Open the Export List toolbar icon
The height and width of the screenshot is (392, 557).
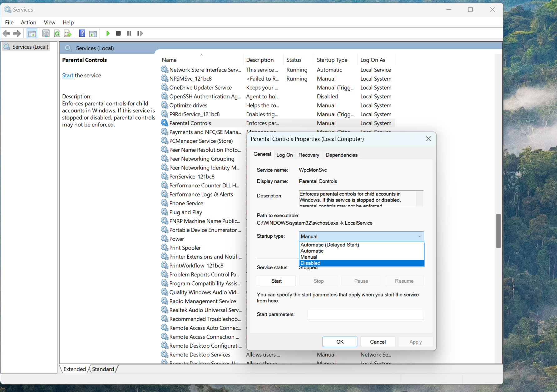pos(67,33)
